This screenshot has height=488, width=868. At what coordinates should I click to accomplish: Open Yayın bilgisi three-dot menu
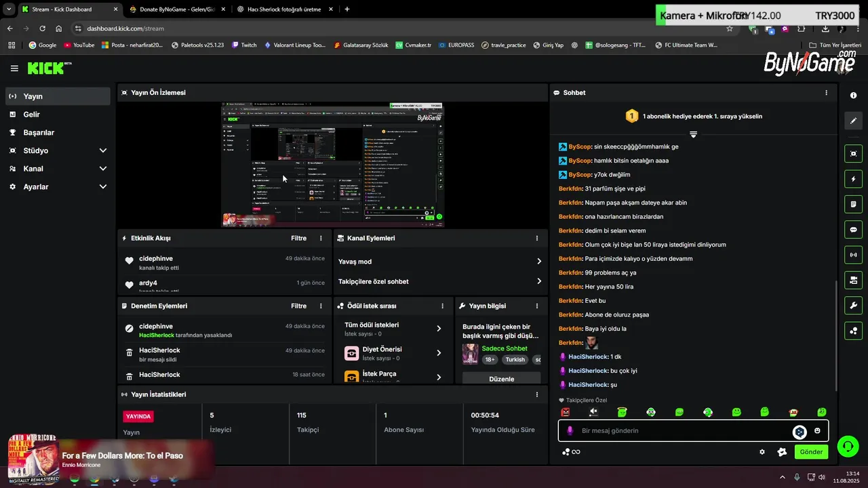click(x=536, y=306)
